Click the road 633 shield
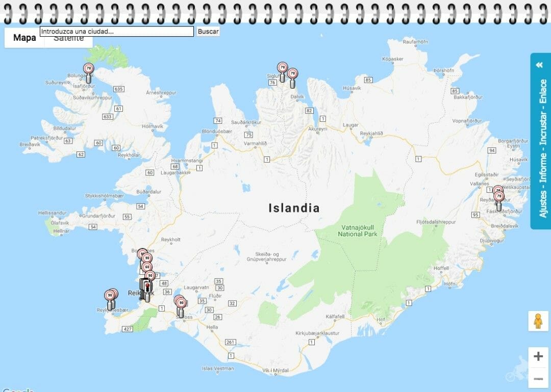The width and height of the screenshot is (551, 392). [107, 117]
